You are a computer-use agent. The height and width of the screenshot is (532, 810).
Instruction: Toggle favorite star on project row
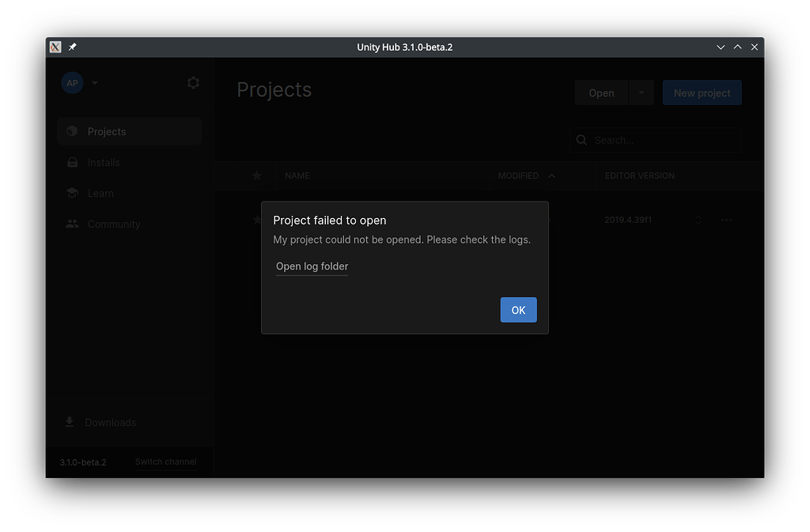(x=256, y=220)
